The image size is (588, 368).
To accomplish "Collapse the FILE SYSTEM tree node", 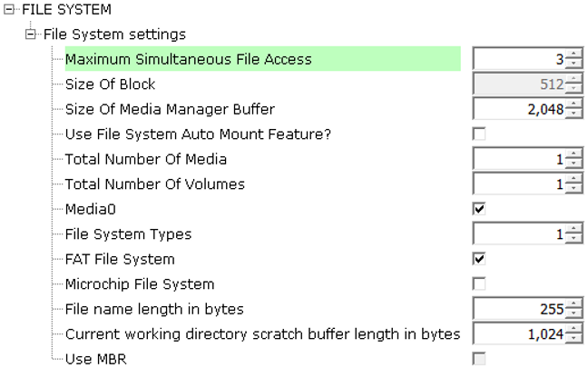I will pyautogui.click(x=9, y=9).
